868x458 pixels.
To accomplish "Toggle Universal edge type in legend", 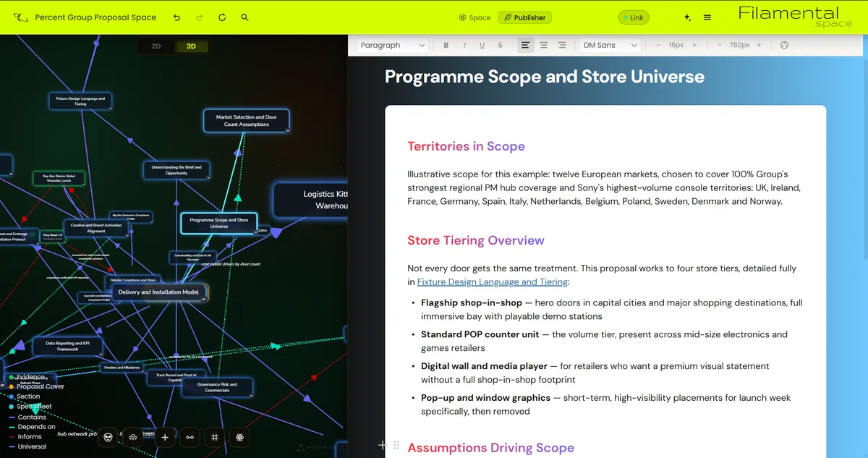I will (x=27, y=446).
